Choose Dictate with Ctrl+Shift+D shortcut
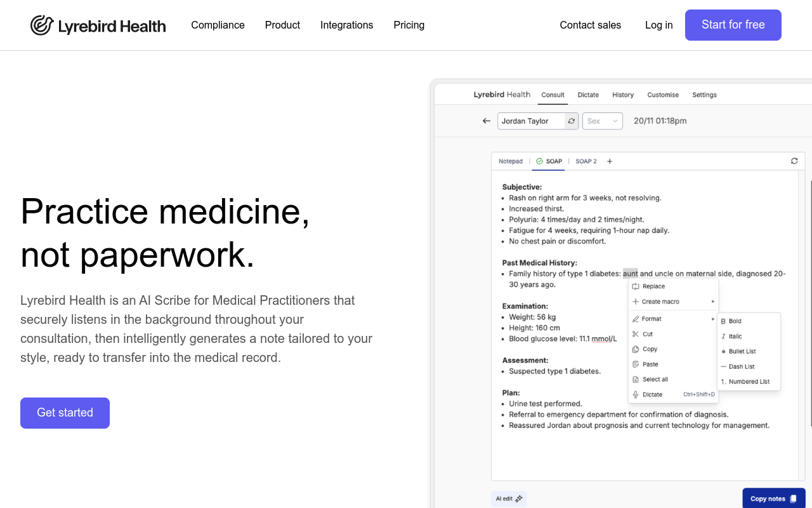This screenshot has height=508, width=812. (673, 394)
